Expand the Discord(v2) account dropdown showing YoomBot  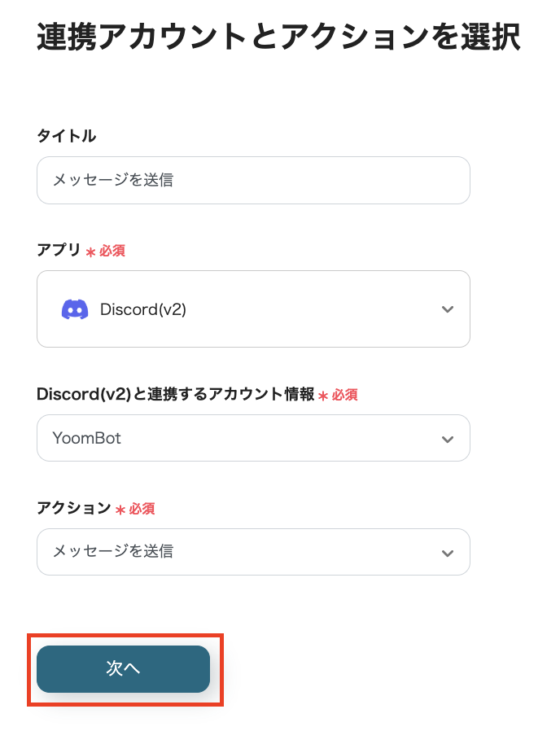(253, 438)
